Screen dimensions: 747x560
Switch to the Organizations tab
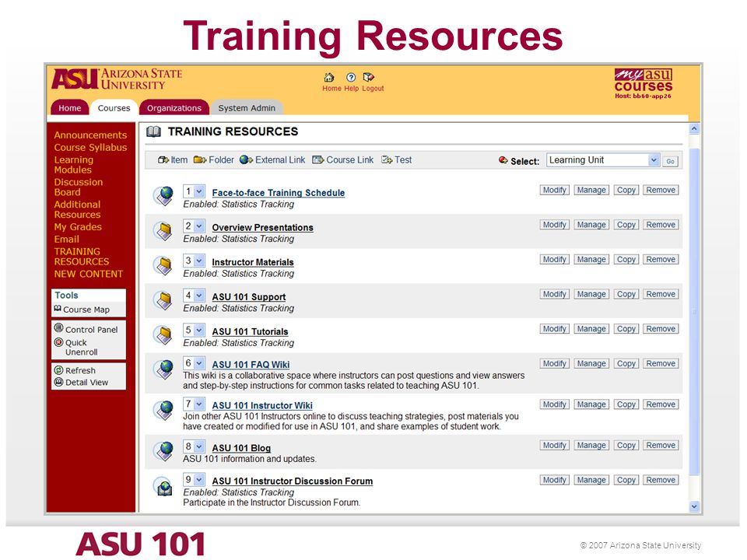point(174,108)
